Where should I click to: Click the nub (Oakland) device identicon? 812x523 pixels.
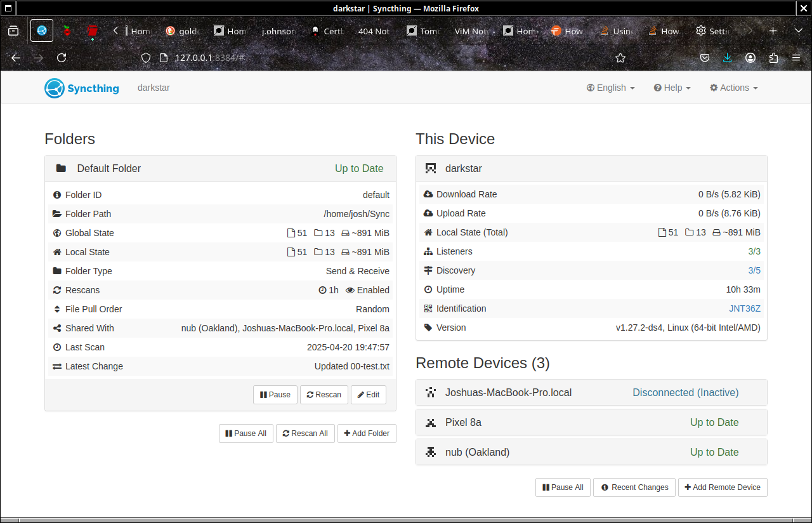(431, 452)
